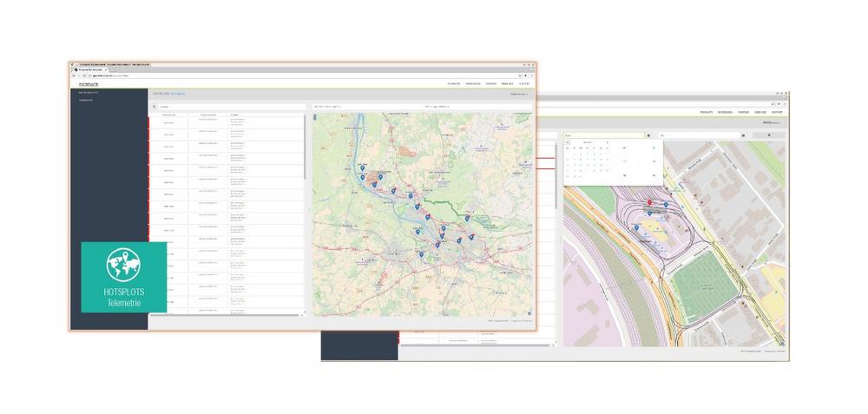Decrease the hour with the time picker down chevron
The image size is (868, 414).
click(624, 175)
